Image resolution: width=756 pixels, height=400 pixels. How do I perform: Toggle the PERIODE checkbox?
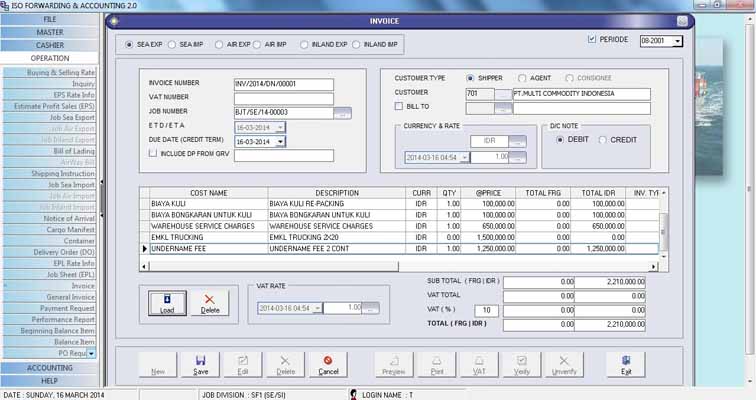pyautogui.click(x=591, y=40)
